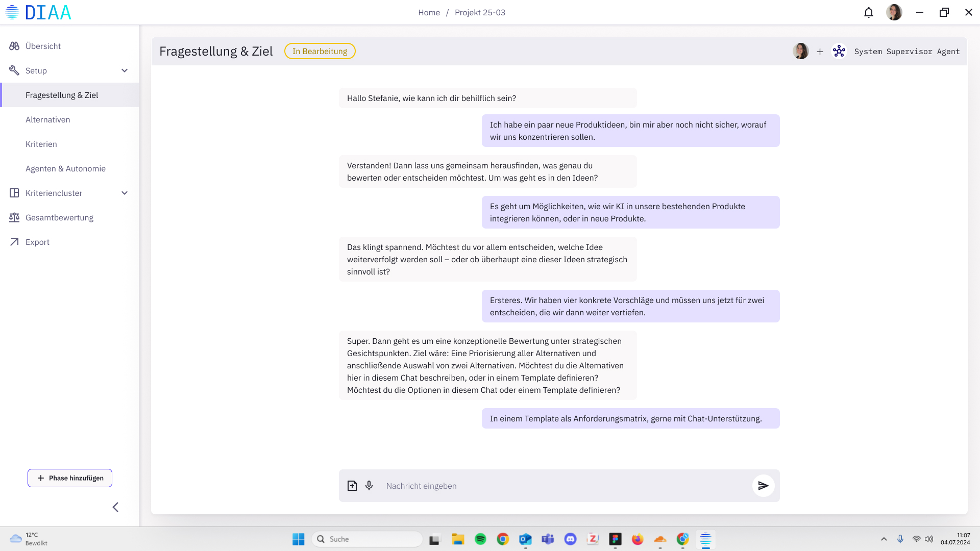Click the microphone voice input icon
Image resolution: width=980 pixels, height=551 pixels.
369,486
